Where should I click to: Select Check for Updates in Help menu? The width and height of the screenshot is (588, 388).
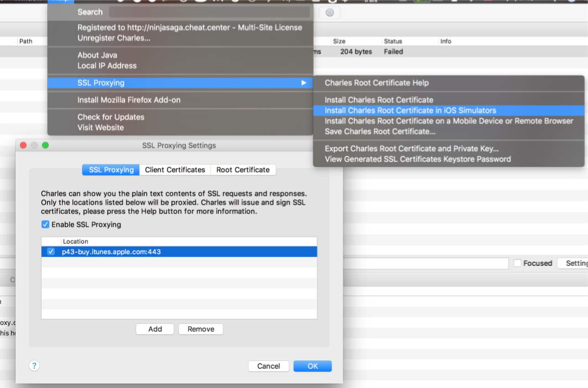[111, 117]
